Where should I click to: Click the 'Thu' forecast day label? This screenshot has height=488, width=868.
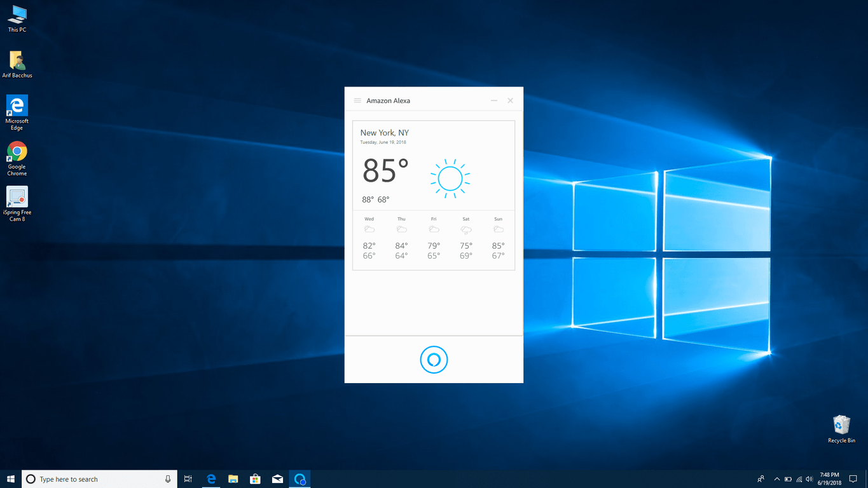401,219
